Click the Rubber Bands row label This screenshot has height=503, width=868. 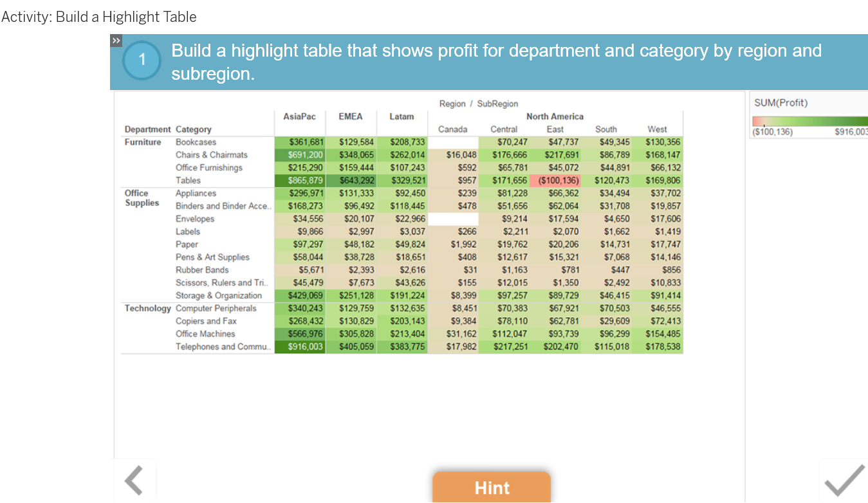click(x=202, y=270)
